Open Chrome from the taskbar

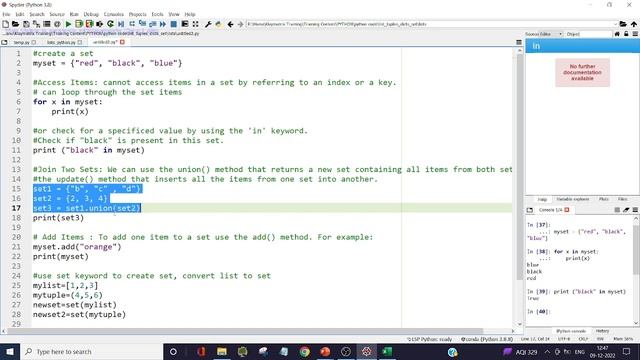tap(304, 351)
